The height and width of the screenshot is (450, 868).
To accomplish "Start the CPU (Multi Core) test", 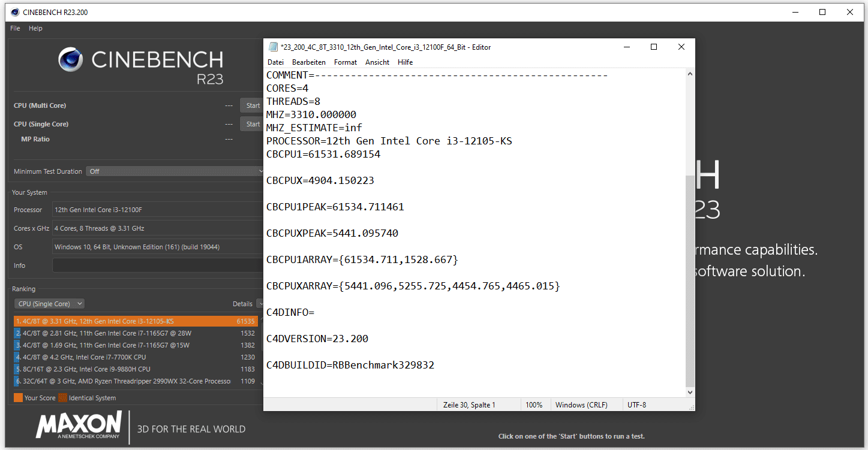I will [252, 105].
